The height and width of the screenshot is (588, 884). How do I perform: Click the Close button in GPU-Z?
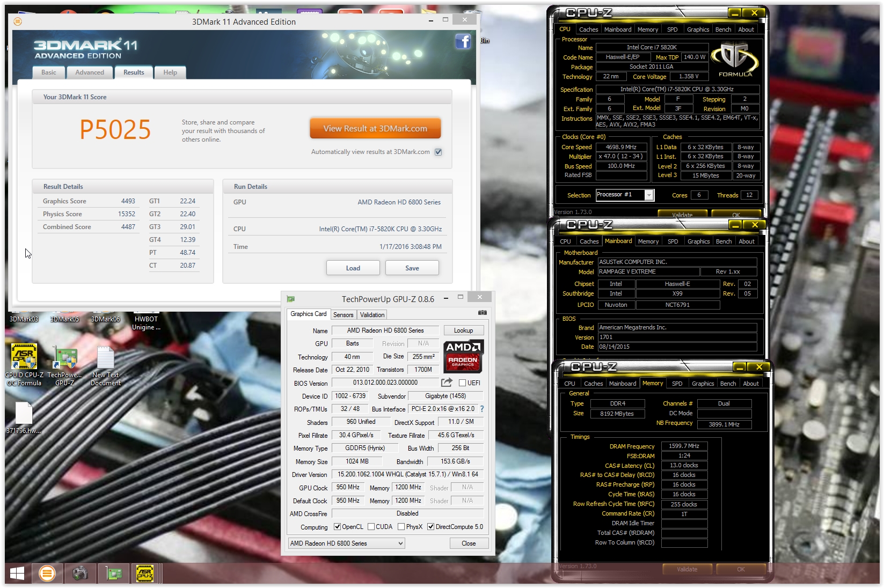pyautogui.click(x=469, y=543)
